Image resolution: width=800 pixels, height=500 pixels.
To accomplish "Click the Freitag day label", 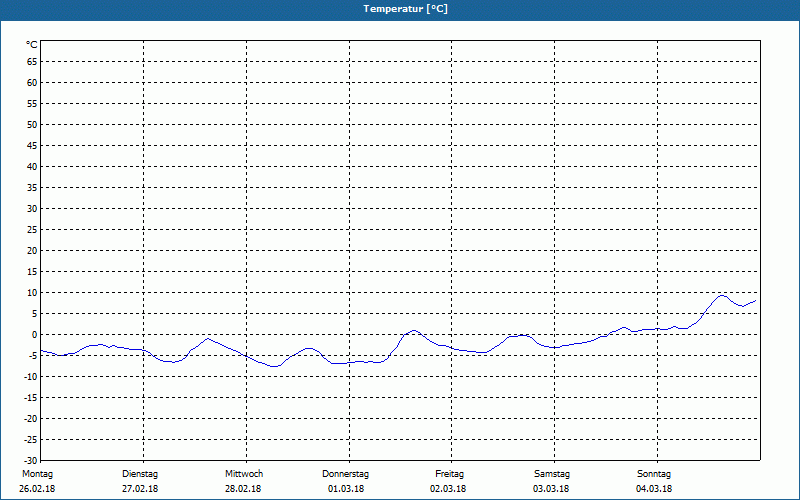I will pyautogui.click(x=449, y=474).
